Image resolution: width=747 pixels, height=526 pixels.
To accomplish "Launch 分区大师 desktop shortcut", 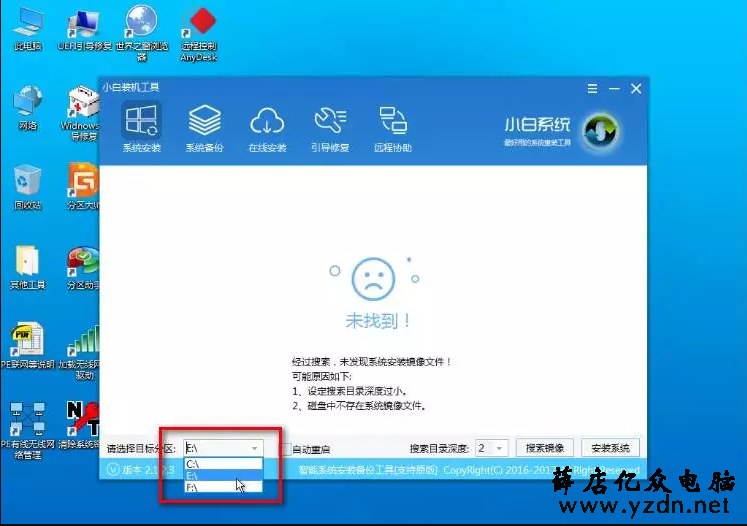I will pos(84,187).
